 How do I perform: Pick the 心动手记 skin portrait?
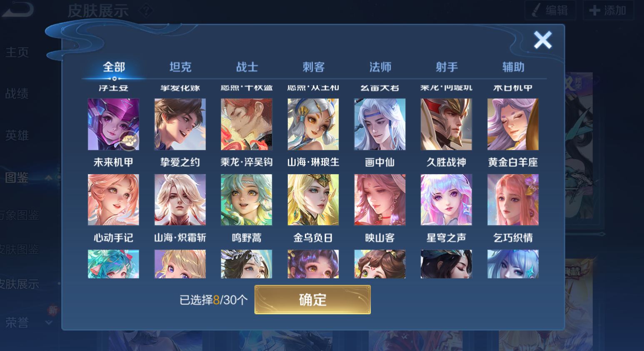tap(113, 200)
